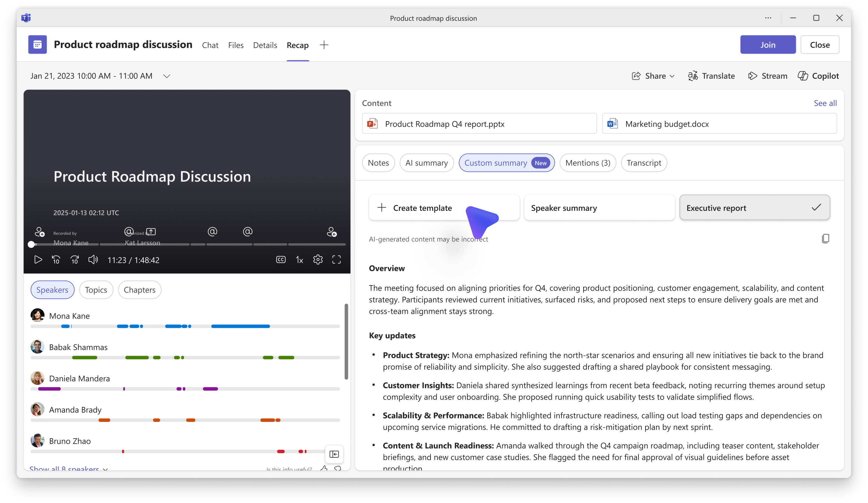Viewport: 868px width, 503px height.
Task: Toggle closed captions on video
Action: tap(281, 260)
